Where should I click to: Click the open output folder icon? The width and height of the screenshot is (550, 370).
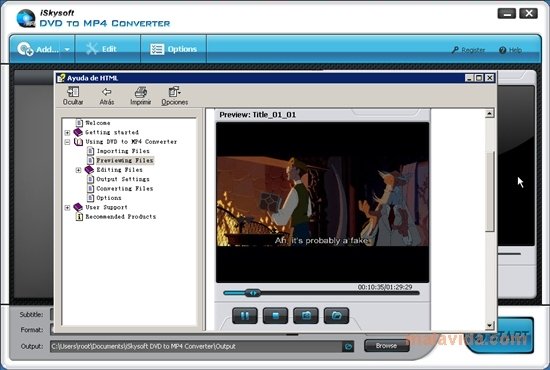tap(348, 347)
